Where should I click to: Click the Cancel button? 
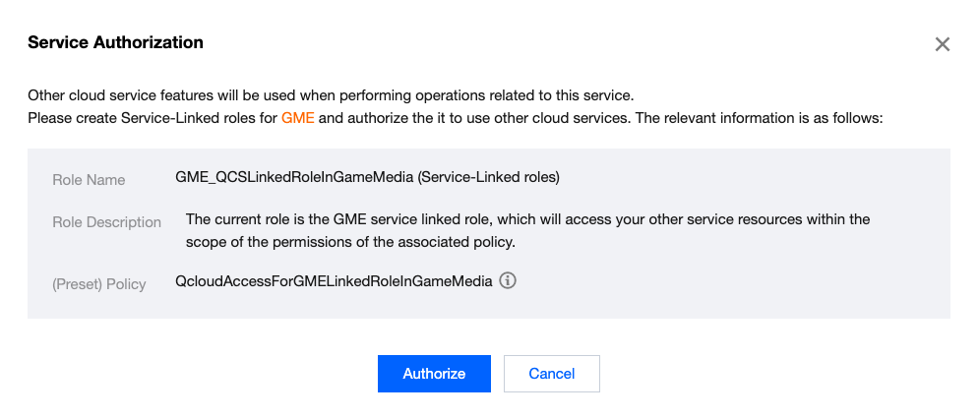click(551, 374)
